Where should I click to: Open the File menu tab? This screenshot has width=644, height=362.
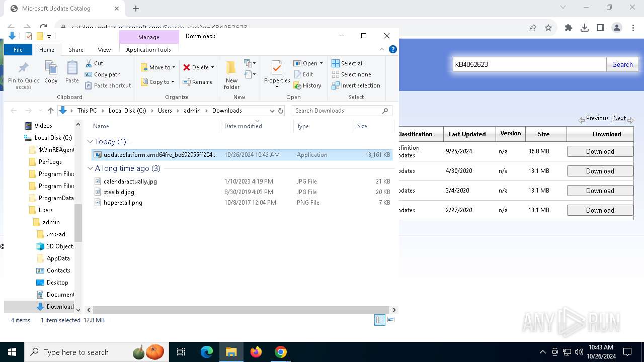click(18, 50)
